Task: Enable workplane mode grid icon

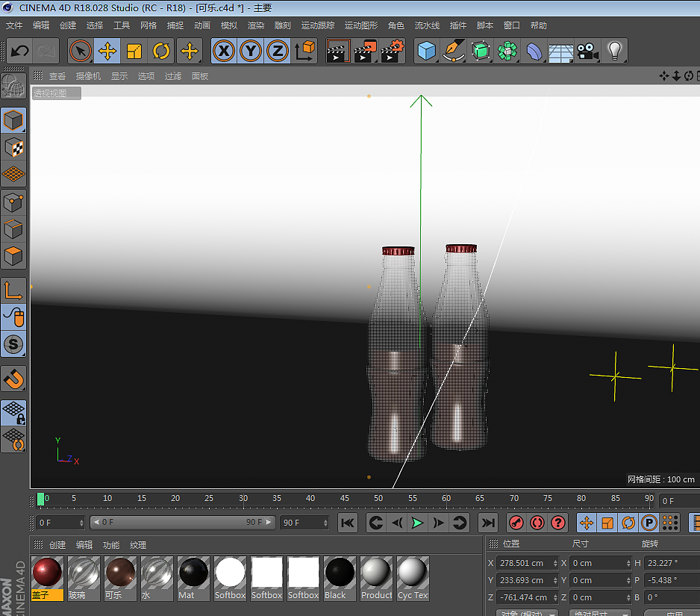Action: [13, 174]
